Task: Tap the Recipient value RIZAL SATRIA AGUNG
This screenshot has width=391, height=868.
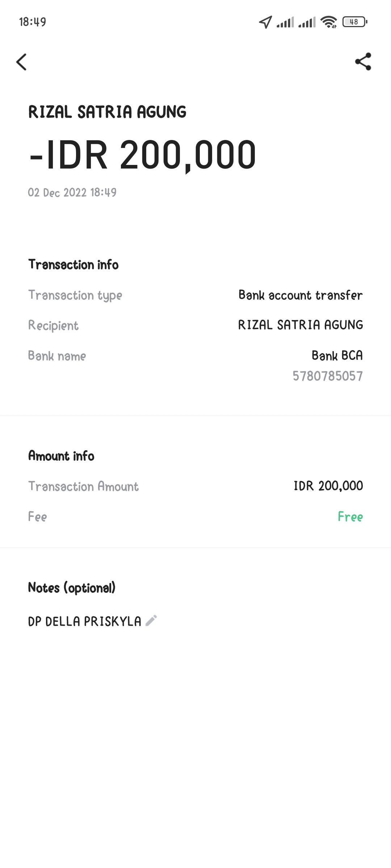Action: point(300,325)
